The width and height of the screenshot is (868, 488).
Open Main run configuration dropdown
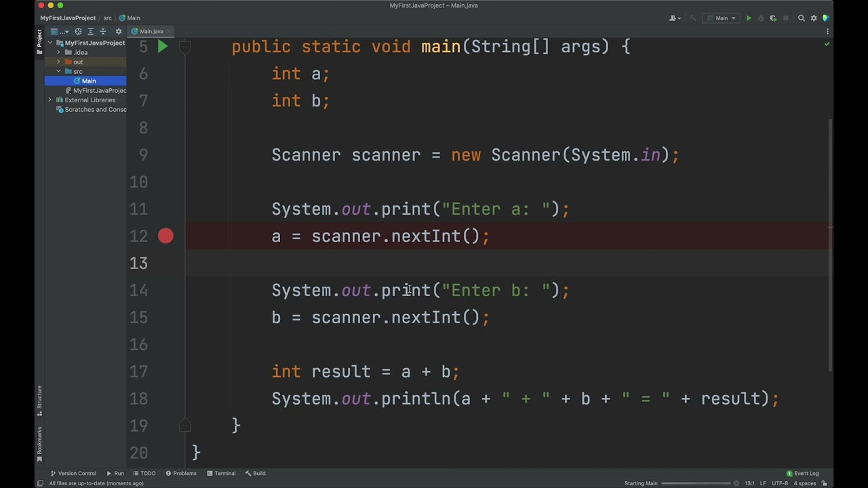coord(722,18)
